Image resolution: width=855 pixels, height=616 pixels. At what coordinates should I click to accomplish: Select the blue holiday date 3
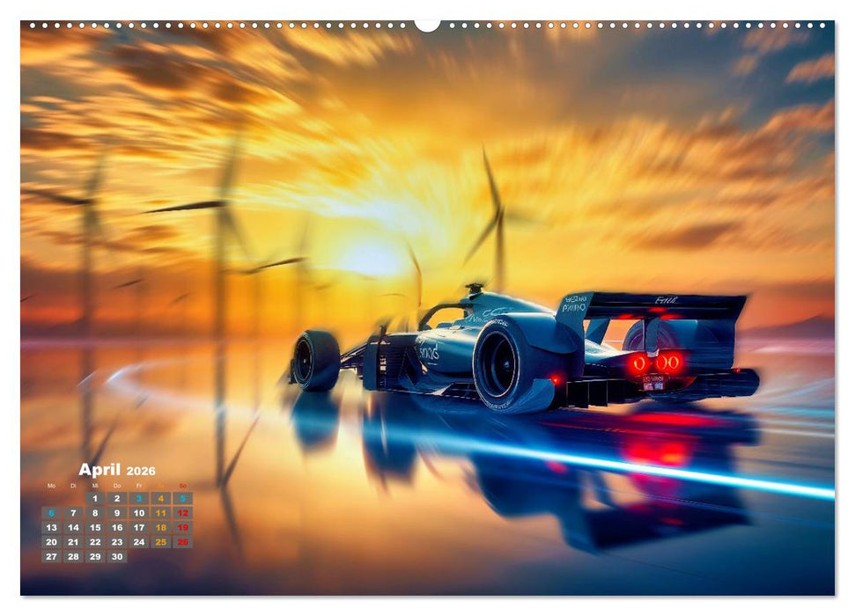[x=139, y=498]
